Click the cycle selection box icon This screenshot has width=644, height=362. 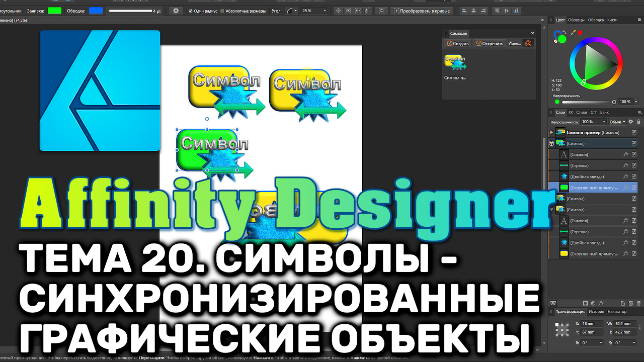(381, 11)
